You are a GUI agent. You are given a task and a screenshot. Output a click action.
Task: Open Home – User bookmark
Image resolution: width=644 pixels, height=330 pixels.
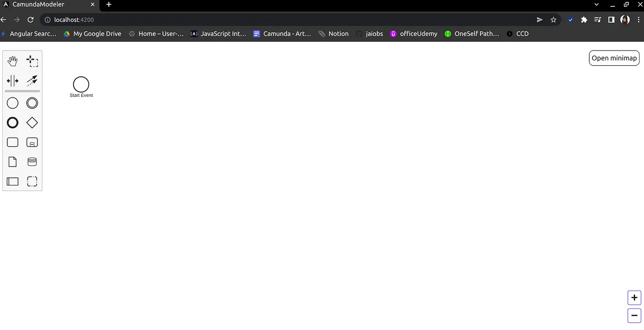click(156, 34)
